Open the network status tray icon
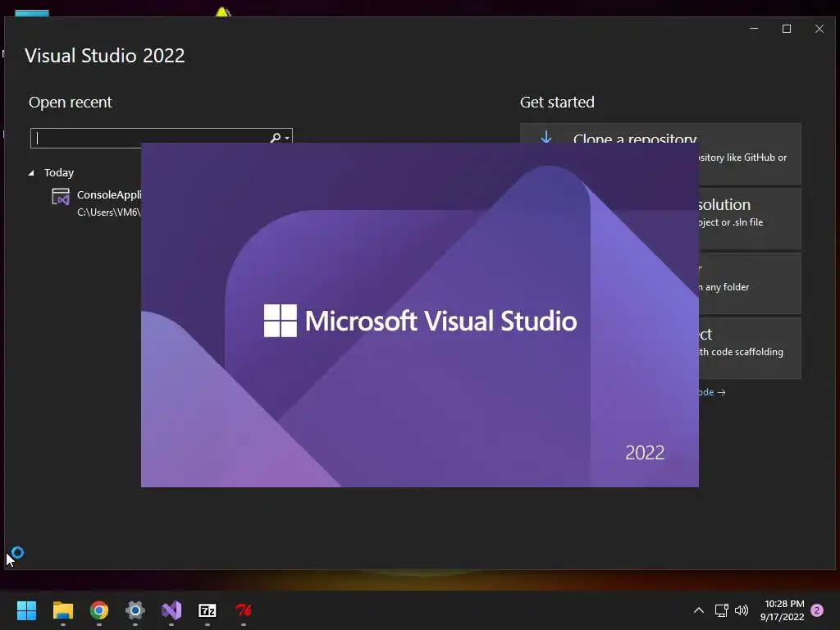Screen dimensions: 840x630 (721, 610)
